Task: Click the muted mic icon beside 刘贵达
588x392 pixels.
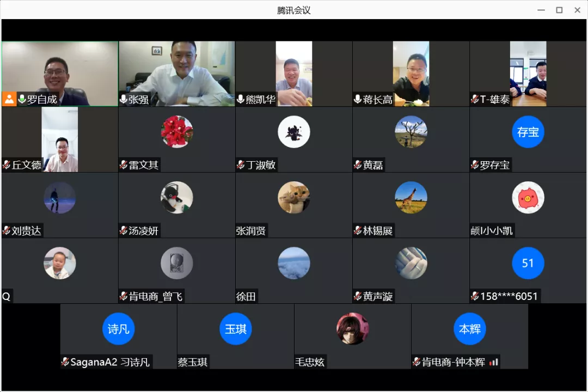Action: (x=7, y=230)
